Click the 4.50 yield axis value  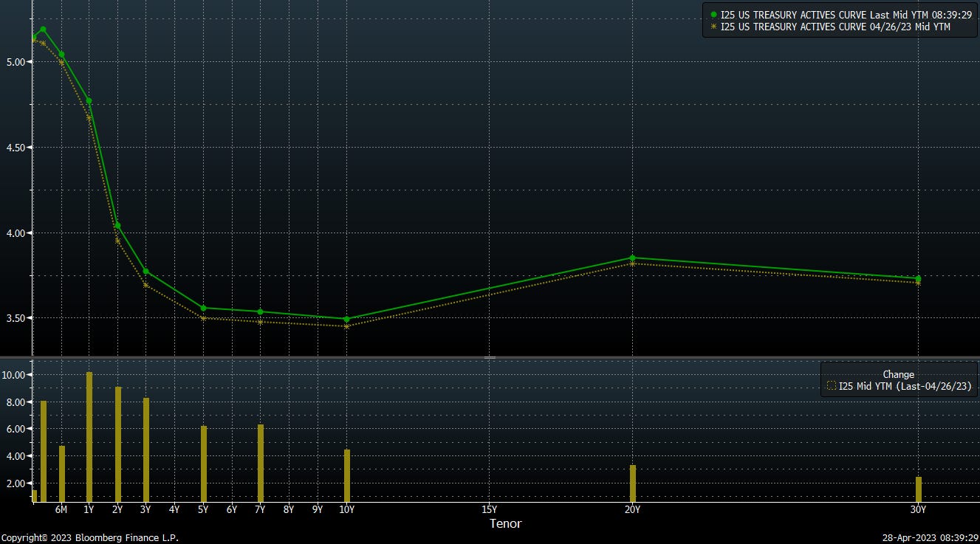[x=15, y=148]
